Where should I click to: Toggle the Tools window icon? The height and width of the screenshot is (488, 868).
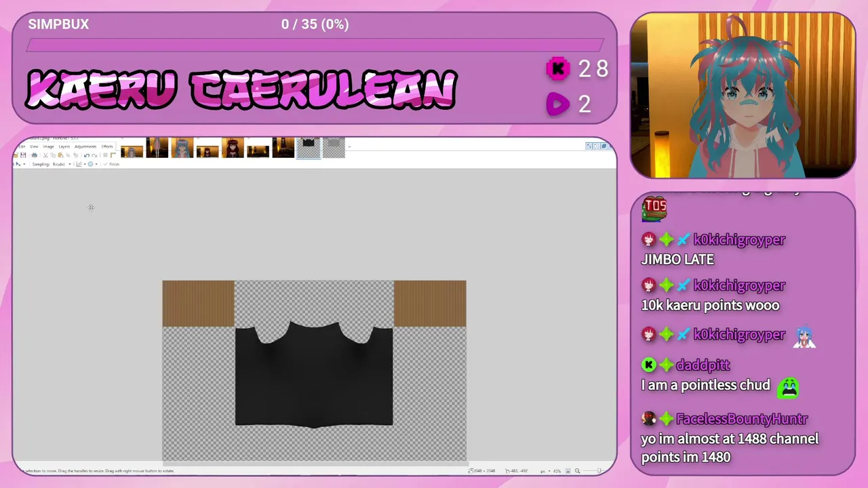click(589, 146)
